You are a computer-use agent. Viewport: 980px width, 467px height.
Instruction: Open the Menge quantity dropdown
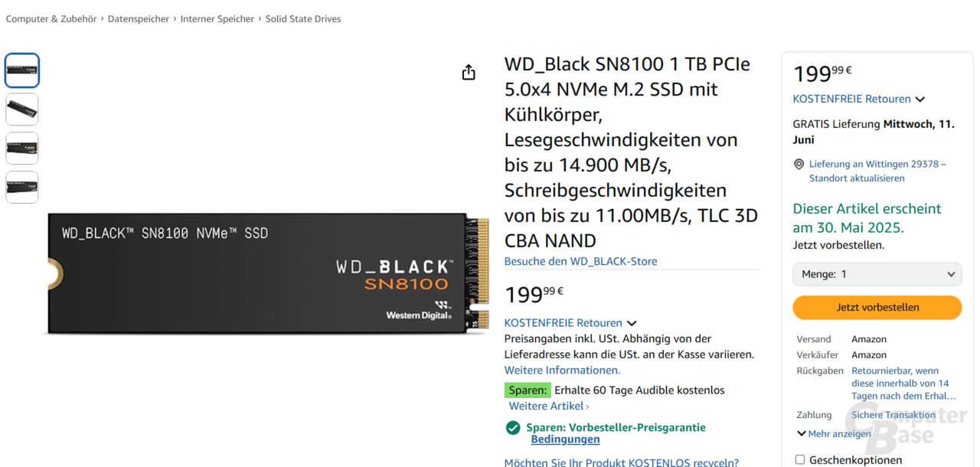(x=877, y=274)
